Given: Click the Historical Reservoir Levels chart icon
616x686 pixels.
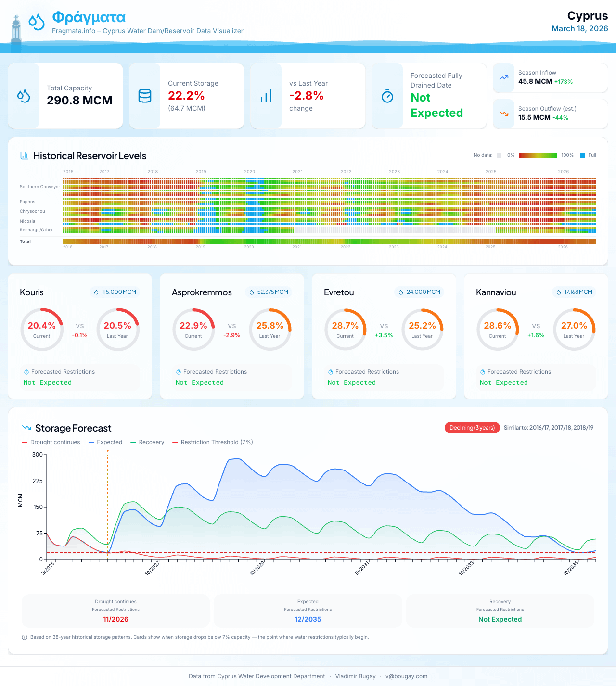Looking at the screenshot, I should tap(24, 155).
